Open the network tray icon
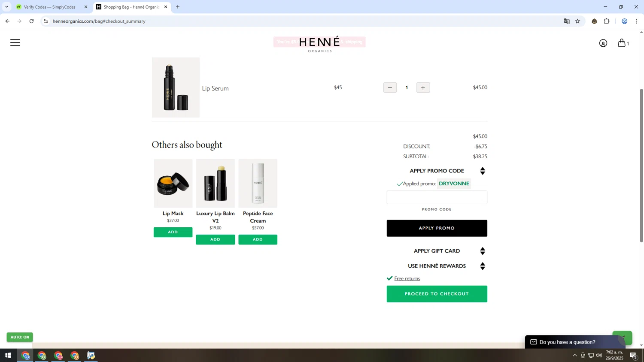Viewport: 644px width, 362px height. (591, 355)
